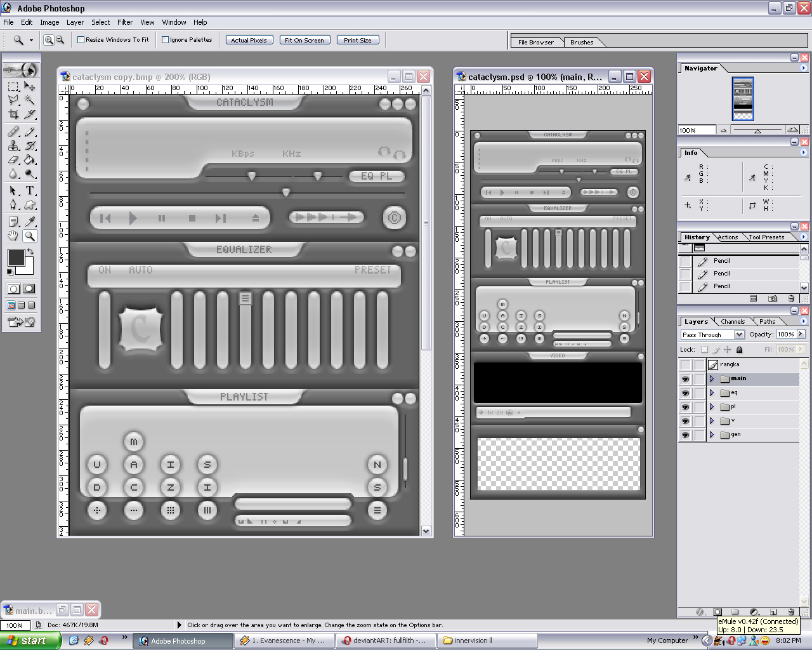The width and height of the screenshot is (812, 650).
Task: Click the Windows start button
Action: 30,640
